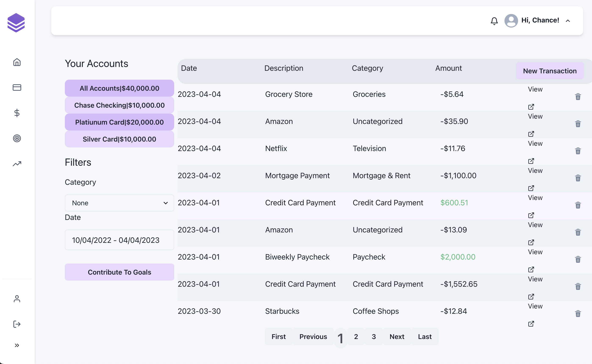The height and width of the screenshot is (364, 592).
Task: Click the date range filter field
Action: [119, 240]
